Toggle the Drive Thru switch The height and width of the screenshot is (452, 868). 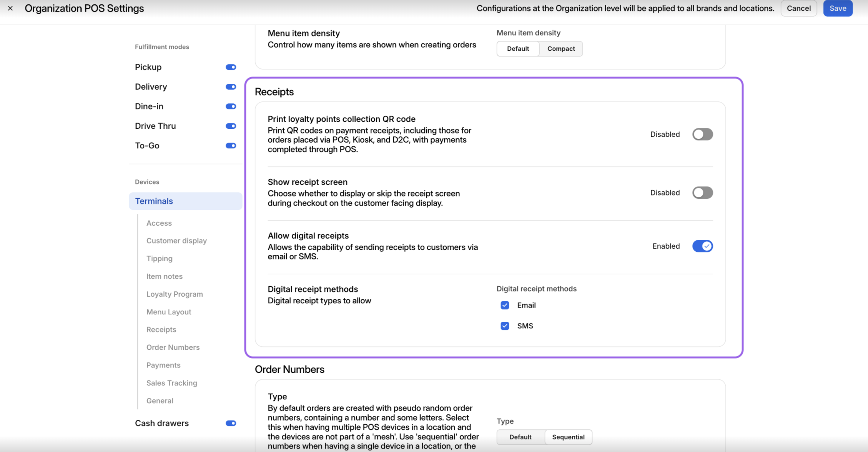(x=231, y=126)
